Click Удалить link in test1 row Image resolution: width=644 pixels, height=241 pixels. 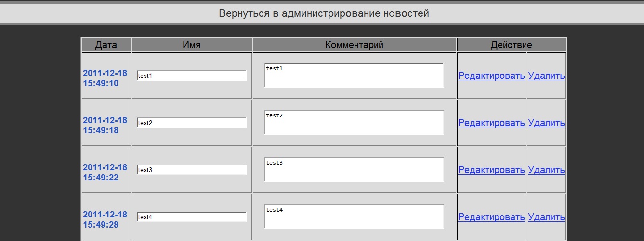click(546, 76)
